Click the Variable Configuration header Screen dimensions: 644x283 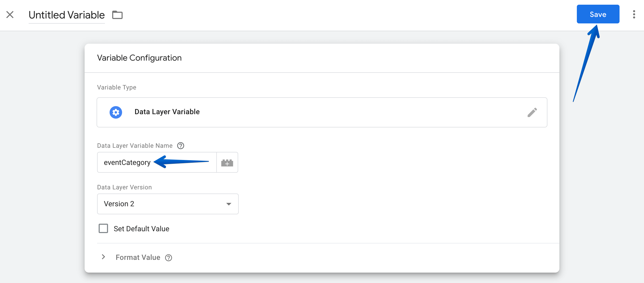click(x=139, y=58)
